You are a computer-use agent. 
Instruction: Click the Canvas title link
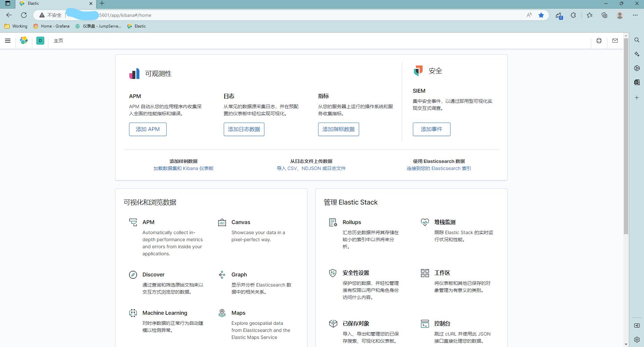tap(241, 222)
